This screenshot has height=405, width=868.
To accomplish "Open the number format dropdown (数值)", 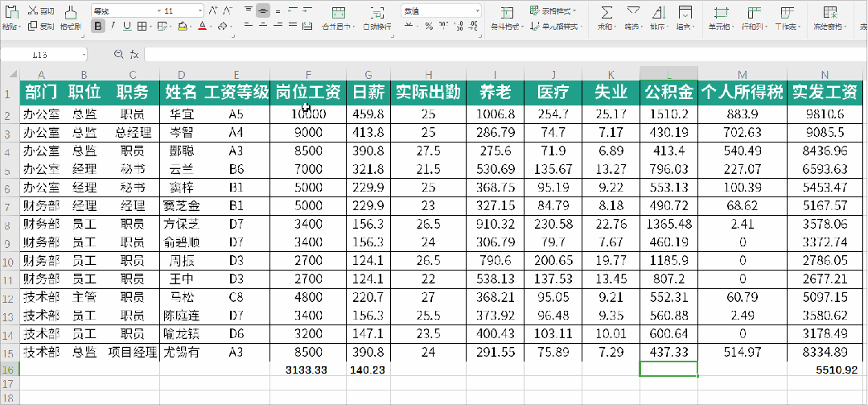I will (477, 10).
